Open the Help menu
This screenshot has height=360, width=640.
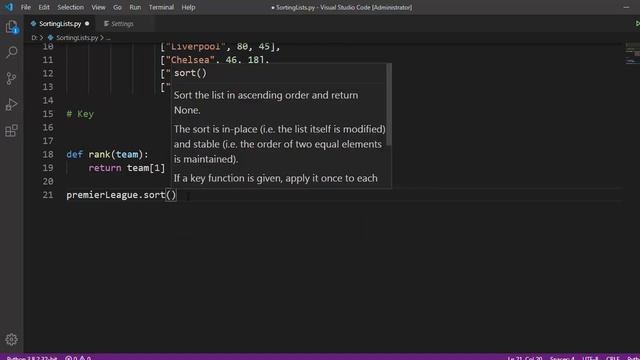pyautogui.click(x=188, y=7)
